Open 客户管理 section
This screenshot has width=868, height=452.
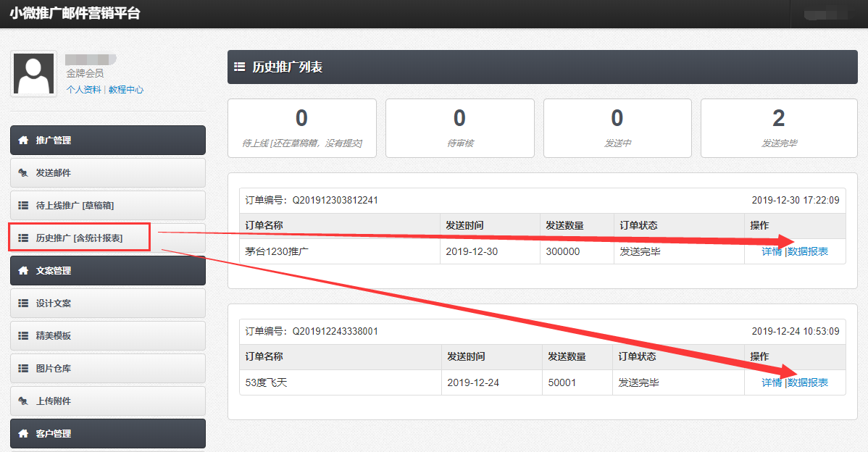[x=108, y=434]
